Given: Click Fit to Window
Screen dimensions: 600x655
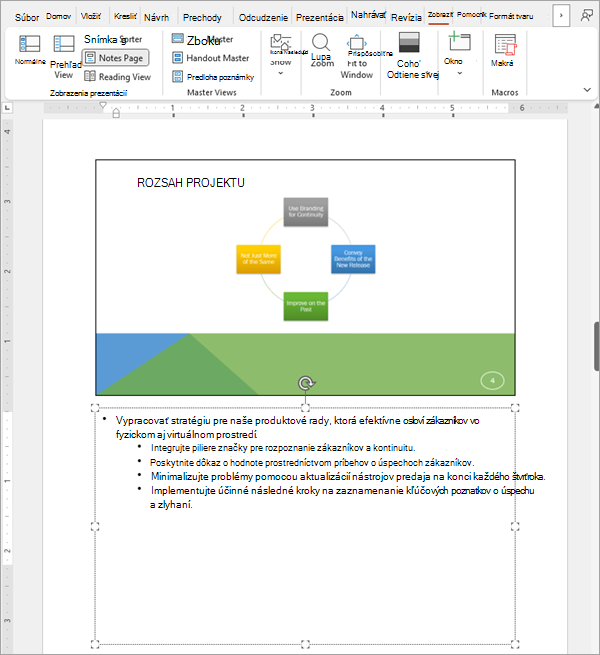Looking at the screenshot, I should (356, 57).
